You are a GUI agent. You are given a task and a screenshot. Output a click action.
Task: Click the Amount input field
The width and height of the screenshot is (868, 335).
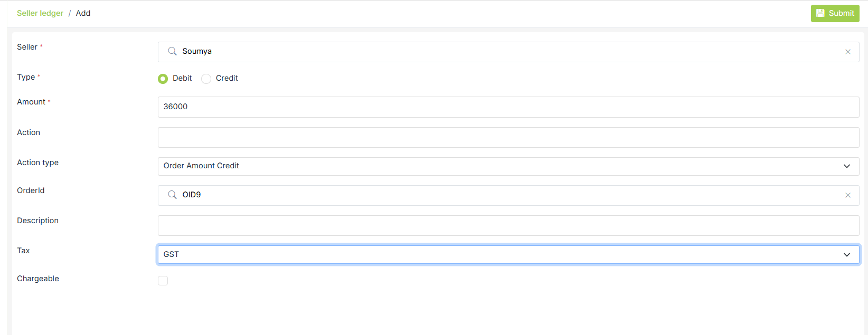[x=508, y=107]
